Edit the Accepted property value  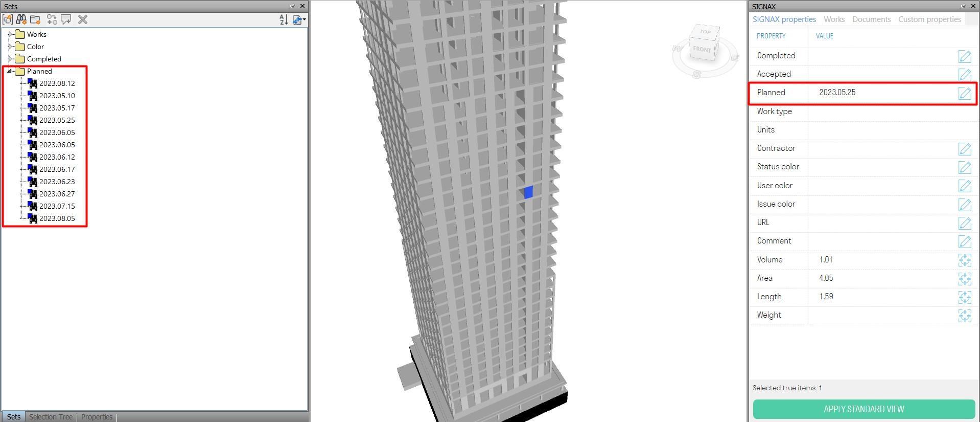(965, 74)
